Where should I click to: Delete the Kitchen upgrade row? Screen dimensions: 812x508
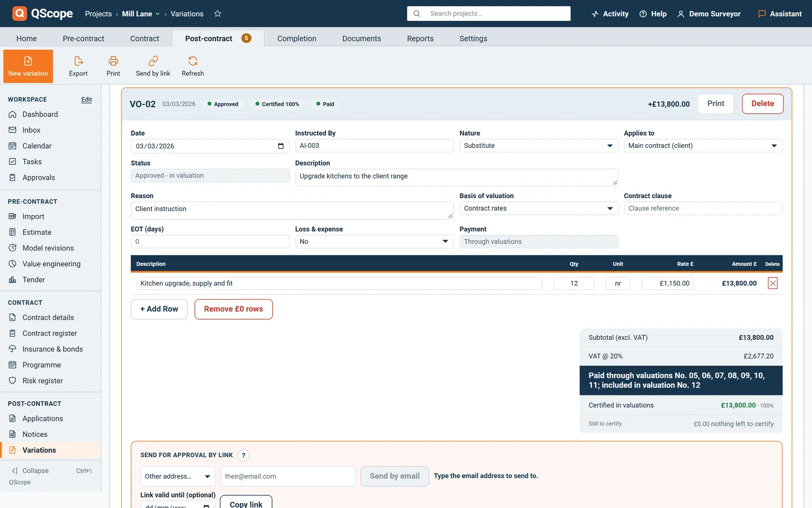[772, 283]
